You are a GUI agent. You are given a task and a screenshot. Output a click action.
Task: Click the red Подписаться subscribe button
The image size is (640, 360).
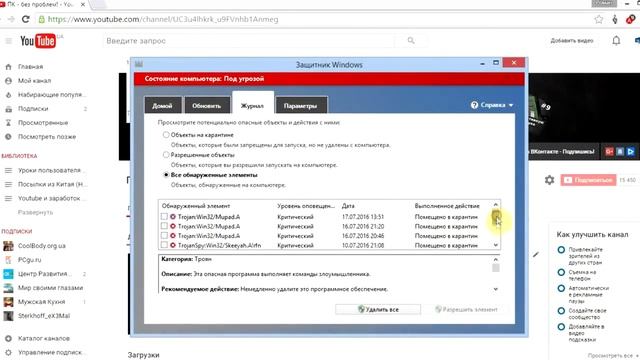click(x=588, y=180)
